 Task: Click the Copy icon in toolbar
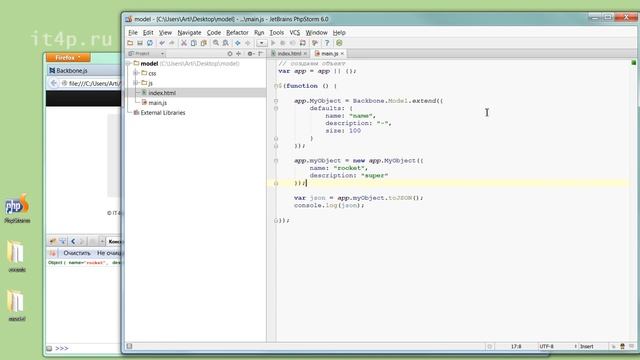pos(194,43)
